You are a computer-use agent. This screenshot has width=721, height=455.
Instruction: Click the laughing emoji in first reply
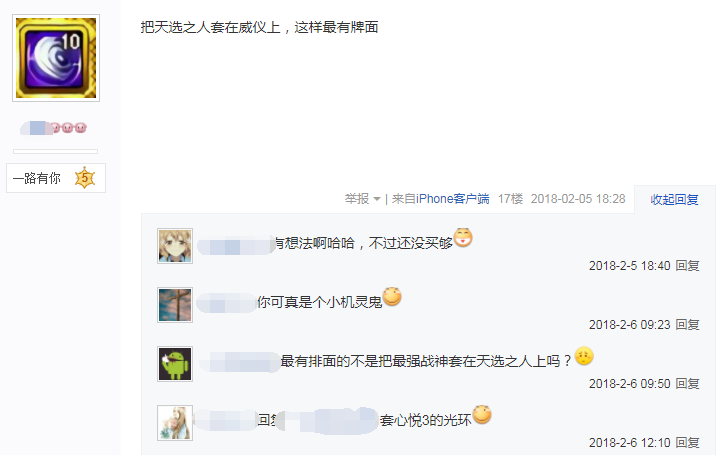463,238
